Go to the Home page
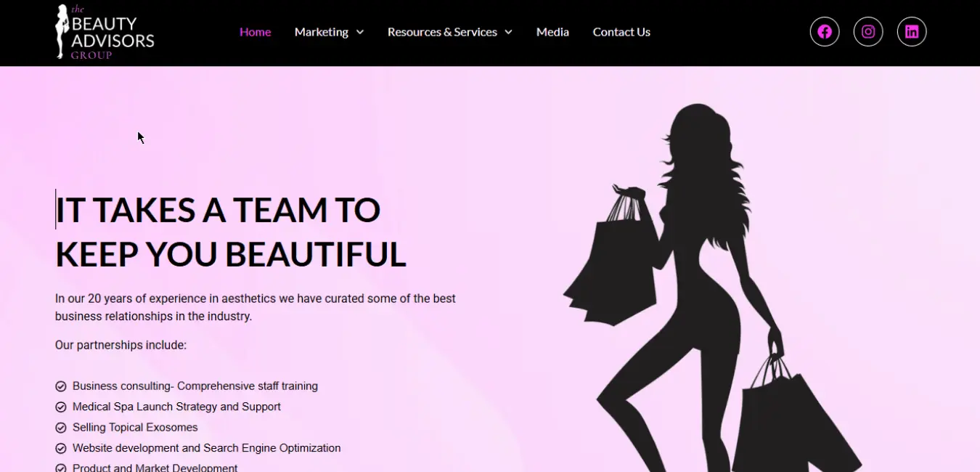This screenshot has height=472, width=980. (255, 32)
